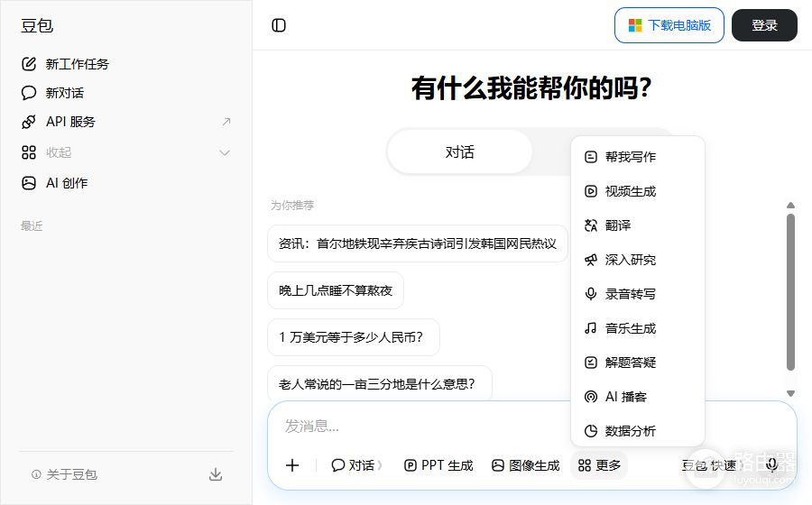
Task: Select the 对话 tab pill
Action: pyautogui.click(x=460, y=152)
